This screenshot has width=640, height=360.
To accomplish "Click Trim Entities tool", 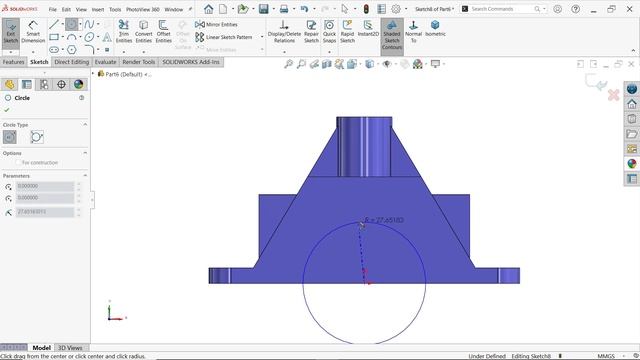I will click(124, 31).
